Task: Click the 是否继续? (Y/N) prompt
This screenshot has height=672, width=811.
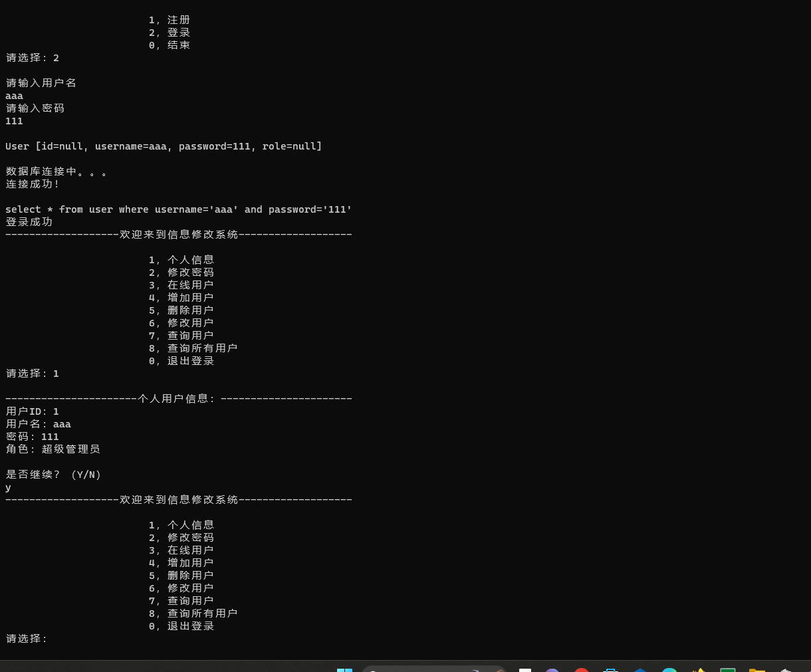Action: click(53, 475)
